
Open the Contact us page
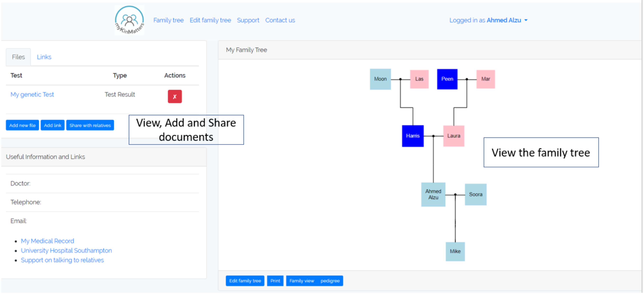point(280,20)
